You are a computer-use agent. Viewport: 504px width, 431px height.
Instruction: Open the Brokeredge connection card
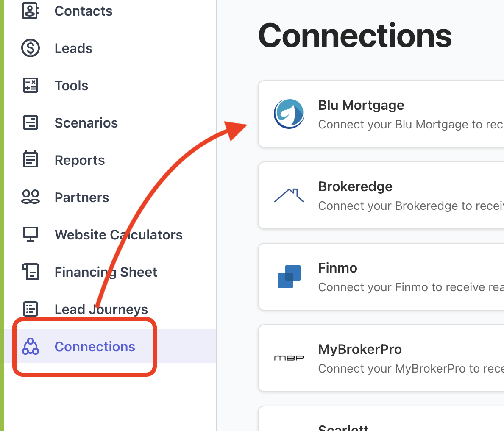pos(381,195)
